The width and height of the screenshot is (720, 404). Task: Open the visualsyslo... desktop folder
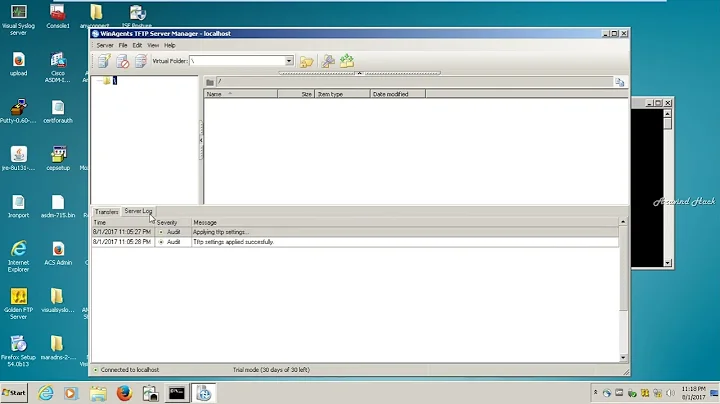58,301
